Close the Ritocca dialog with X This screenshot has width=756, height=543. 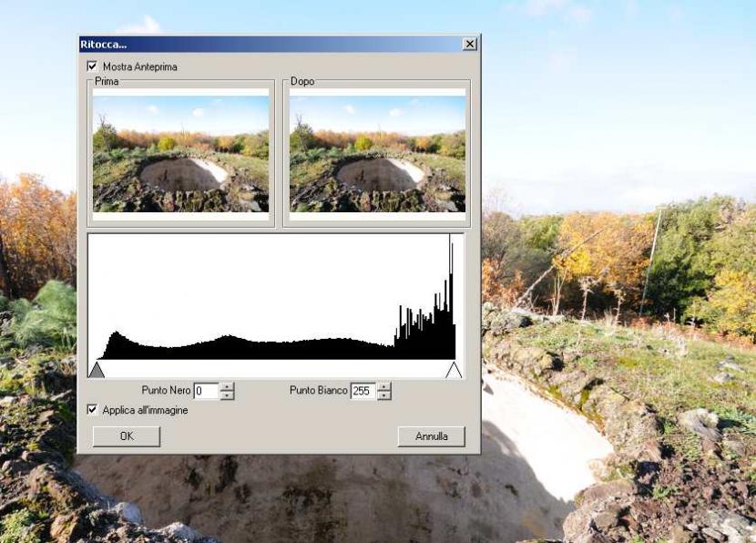click(x=469, y=44)
